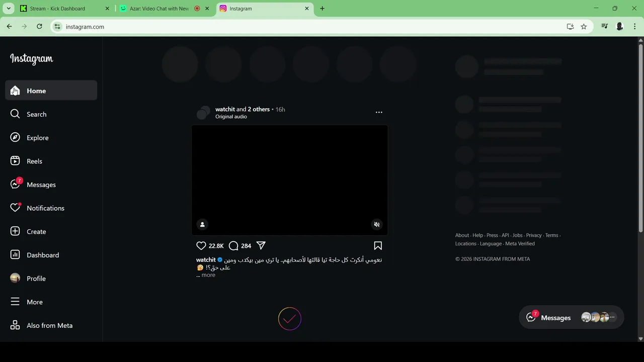Go to Explore page
The width and height of the screenshot is (644, 362).
[51, 138]
